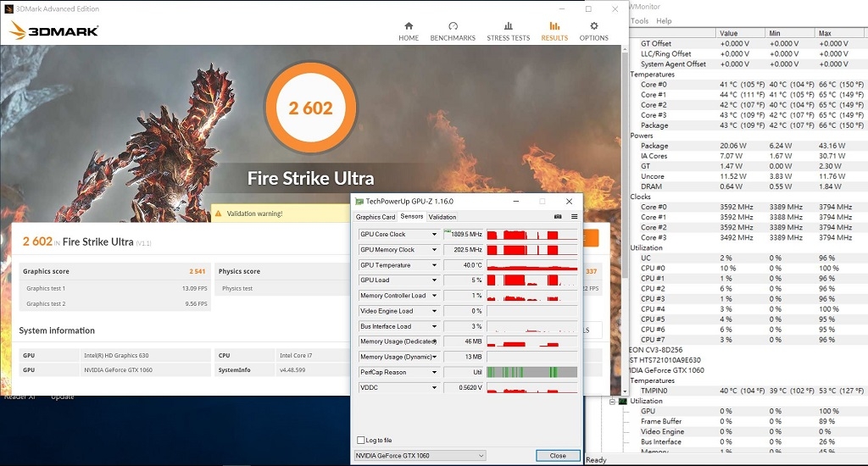Viewport: 868px width, 466px height.
Task: Select the Graphics test 1 row
Action: point(114,288)
